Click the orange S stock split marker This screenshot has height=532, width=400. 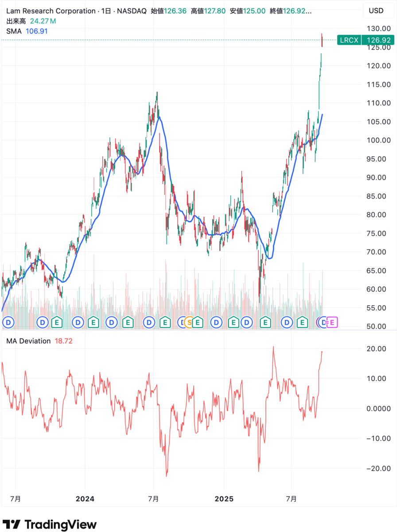pyautogui.click(x=189, y=322)
